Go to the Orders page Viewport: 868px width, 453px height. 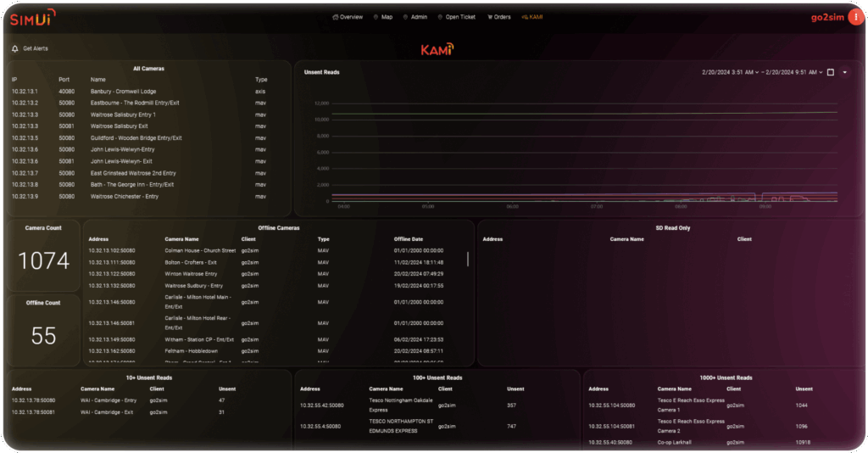click(498, 17)
